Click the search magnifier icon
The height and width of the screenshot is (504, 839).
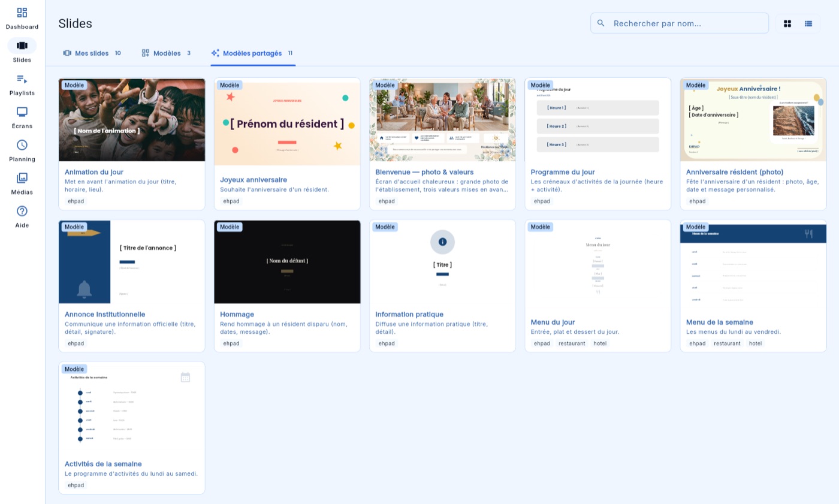[x=601, y=23]
